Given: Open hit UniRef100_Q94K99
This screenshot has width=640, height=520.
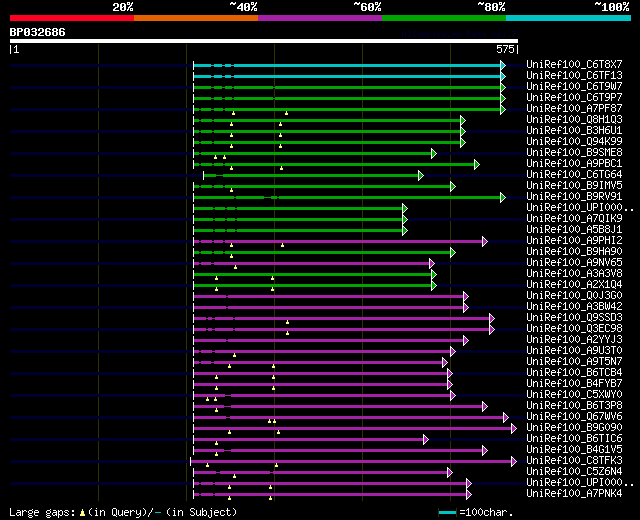Looking at the screenshot, I should coord(574,142).
